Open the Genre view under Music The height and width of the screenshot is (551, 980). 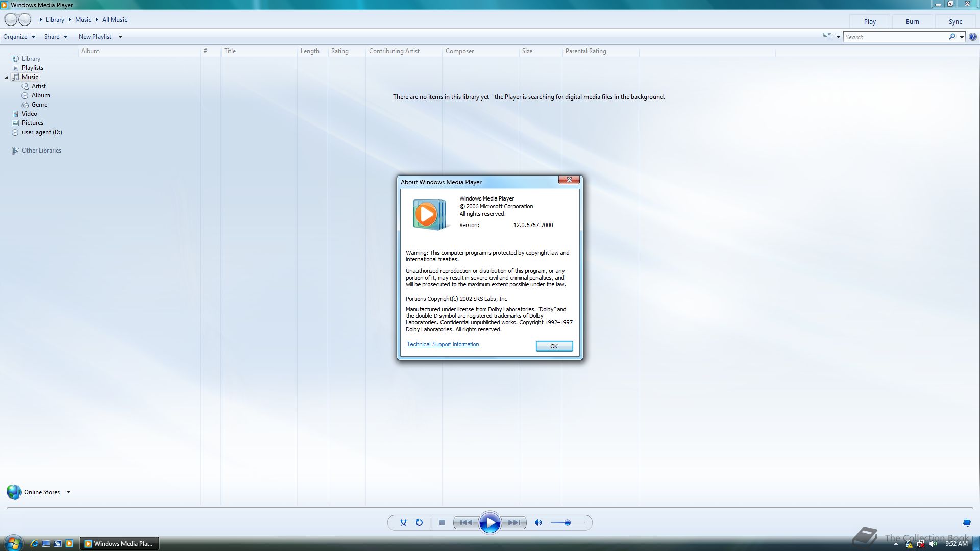(35, 105)
